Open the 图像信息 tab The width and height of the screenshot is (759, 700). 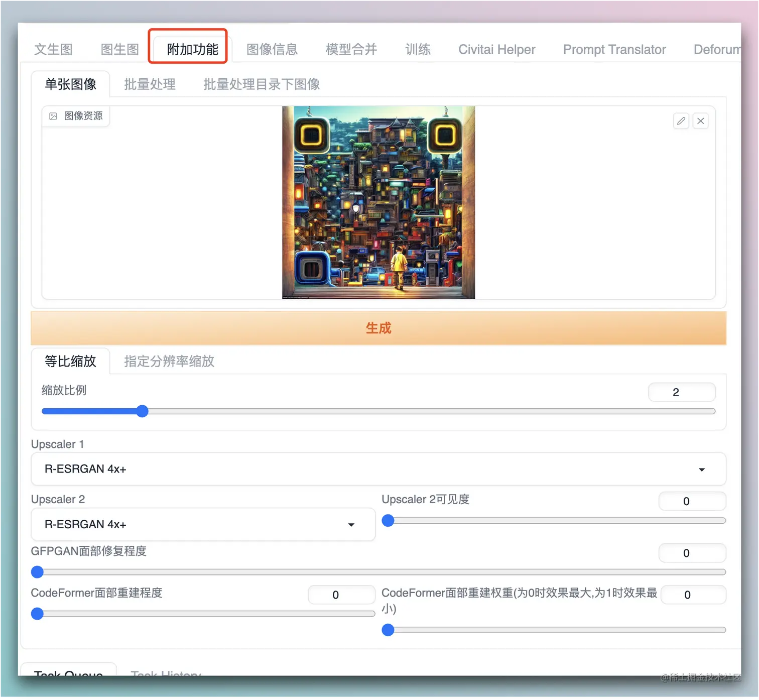click(272, 49)
